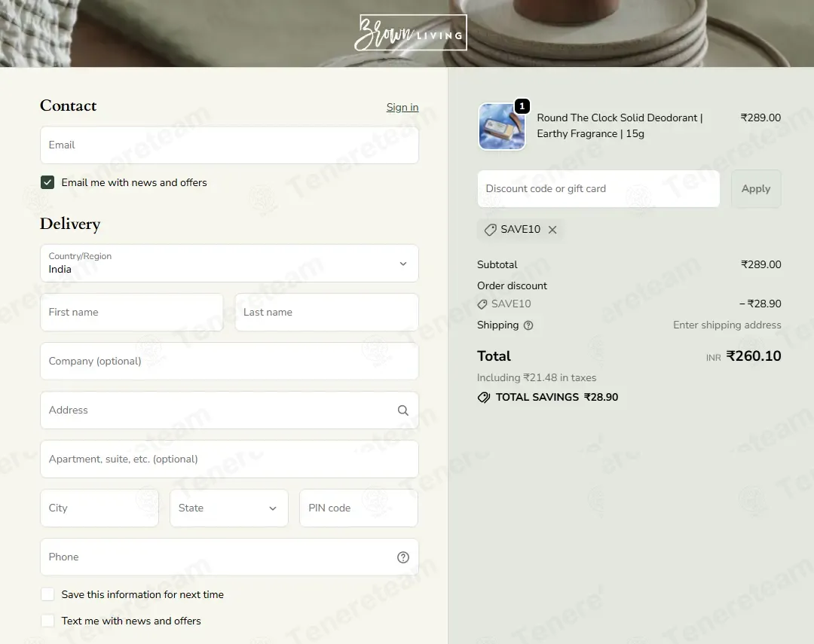Image resolution: width=814 pixels, height=644 pixels.
Task: Click the City field
Action: [99, 508]
